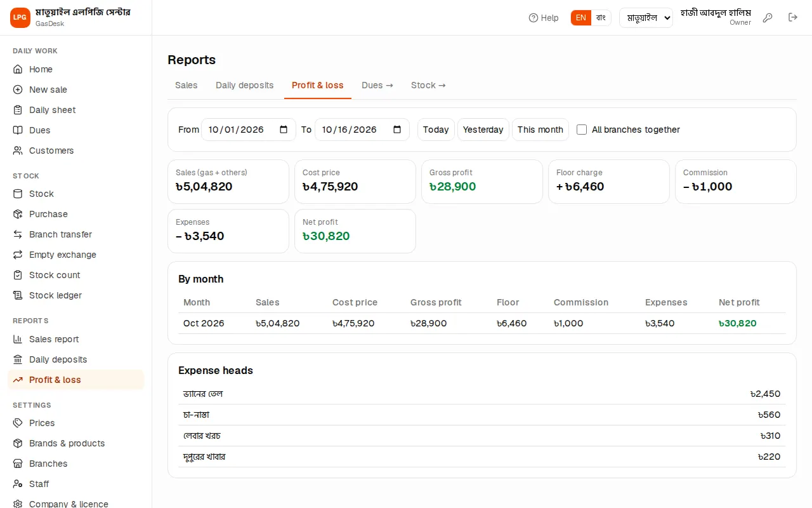This screenshot has height=508, width=812.
Task: Click the ভ্যানের তেল expense row label
Action: pyautogui.click(x=203, y=394)
